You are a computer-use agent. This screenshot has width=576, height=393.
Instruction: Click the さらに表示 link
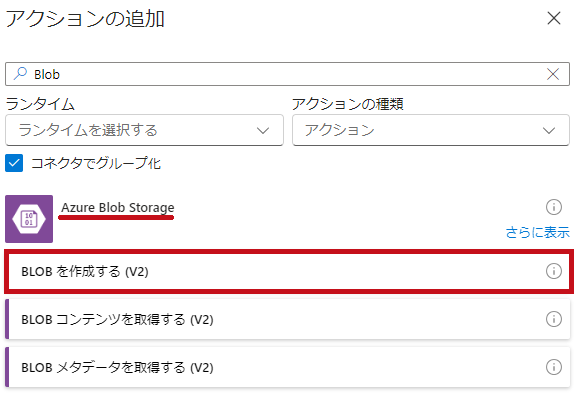[538, 232]
